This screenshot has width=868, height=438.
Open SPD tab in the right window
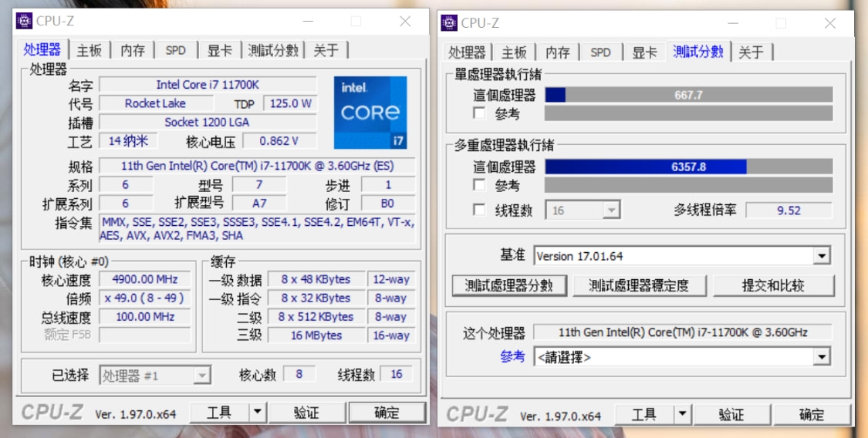click(600, 52)
